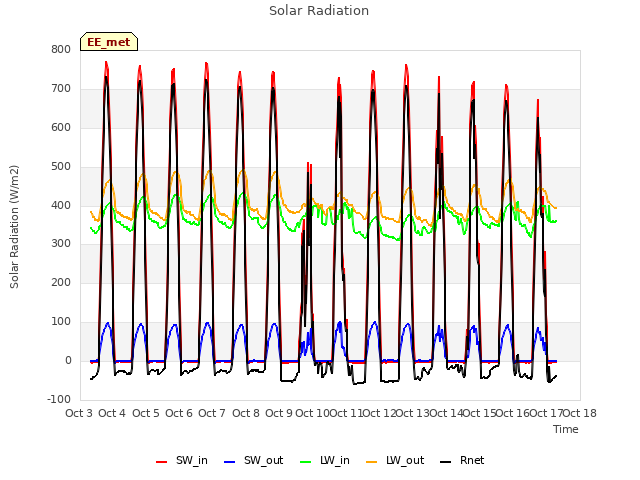
Task: Click the 600 y-axis tick label
Action: [61, 127]
